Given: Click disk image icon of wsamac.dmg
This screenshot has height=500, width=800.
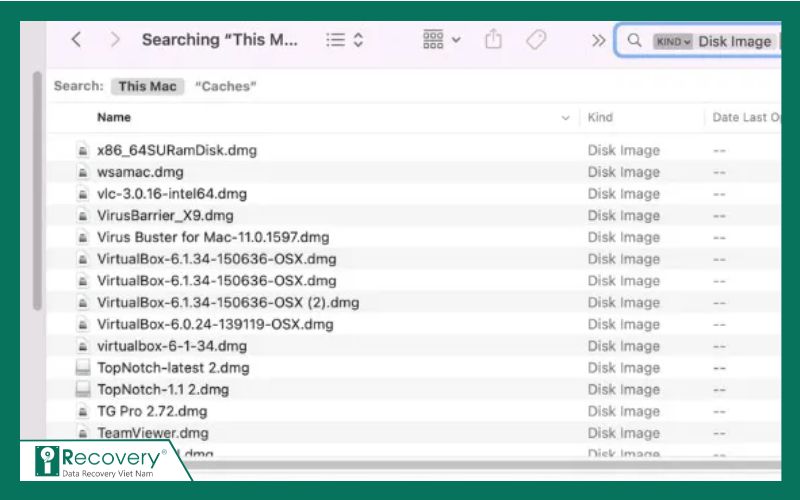Looking at the screenshot, I should click(x=83, y=172).
